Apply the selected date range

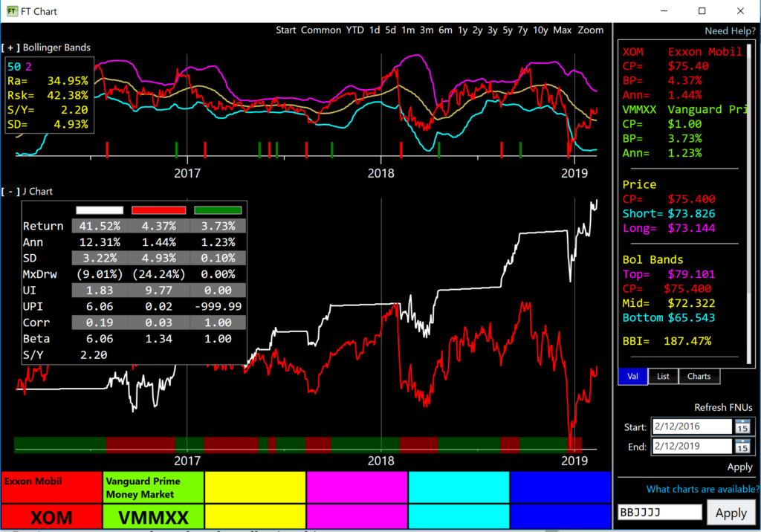739,467
